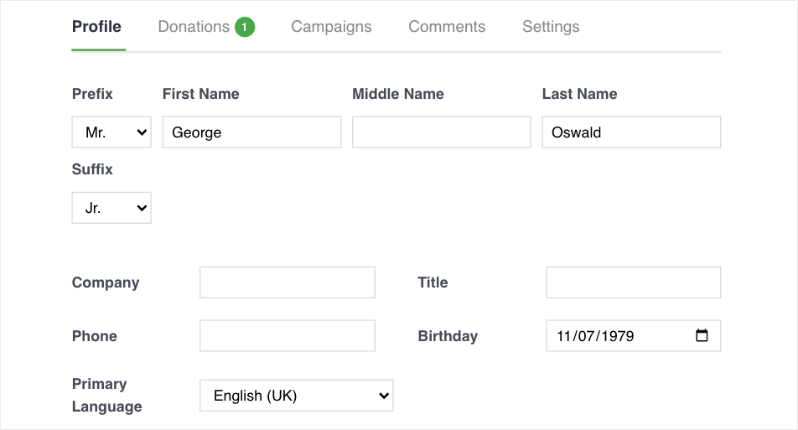Image resolution: width=798 pixels, height=430 pixels.
Task: Click the Middle Name label
Action: (x=398, y=94)
